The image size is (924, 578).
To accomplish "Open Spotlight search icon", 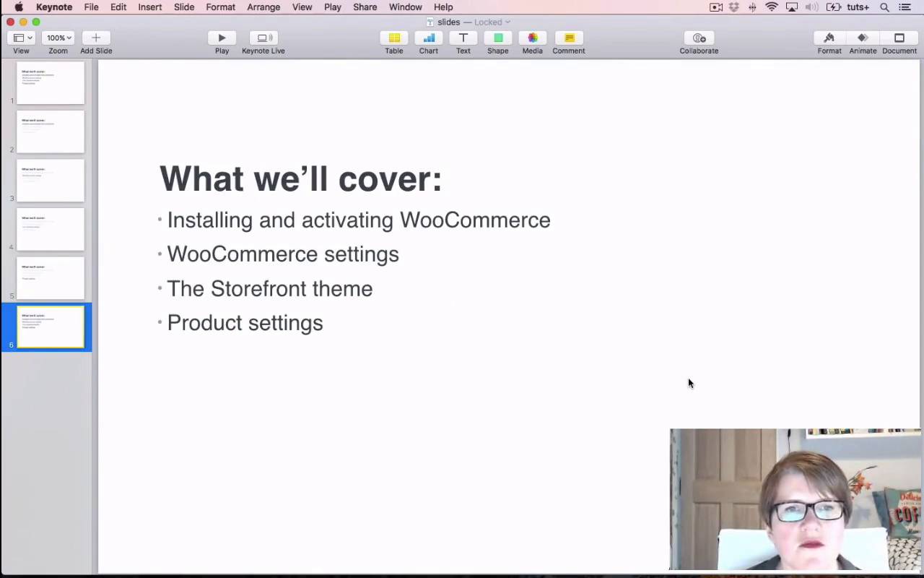I will click(x=884, y=7).
